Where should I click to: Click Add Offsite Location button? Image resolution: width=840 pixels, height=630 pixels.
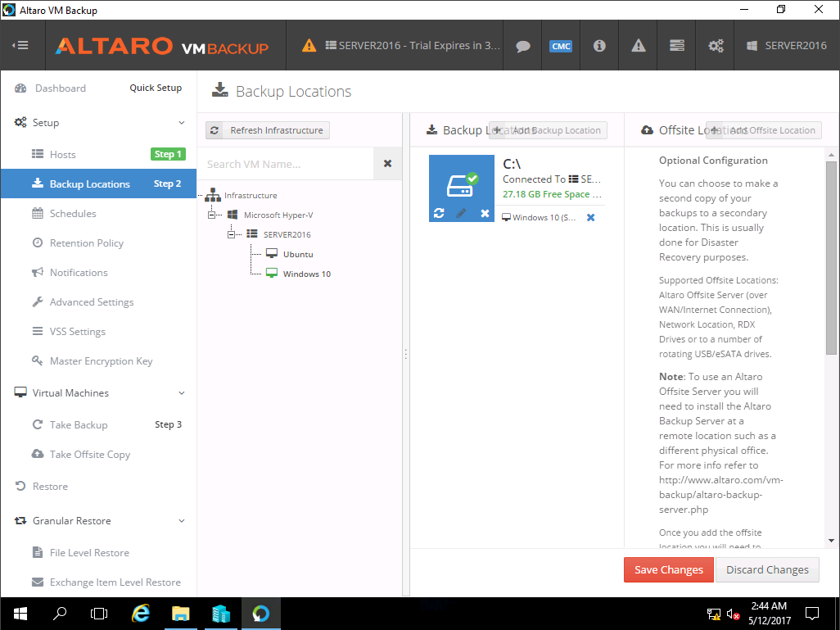pyautogui.click(x=763, y=130)
